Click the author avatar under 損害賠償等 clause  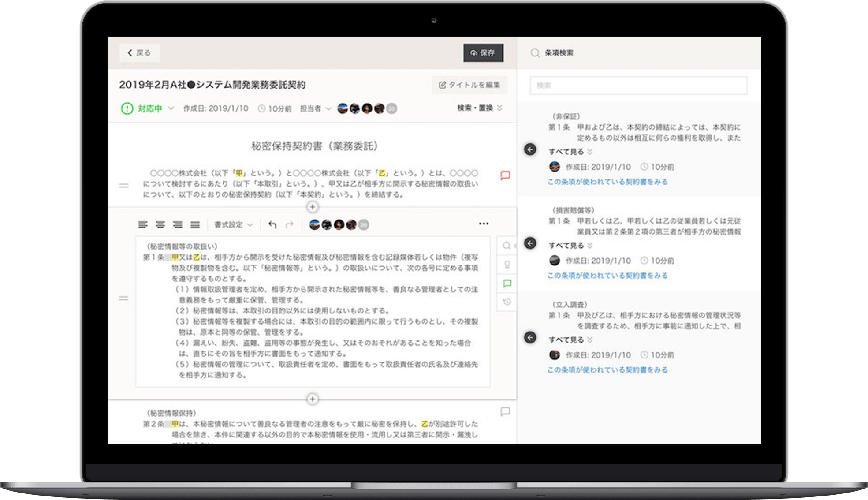pos(555,261)
